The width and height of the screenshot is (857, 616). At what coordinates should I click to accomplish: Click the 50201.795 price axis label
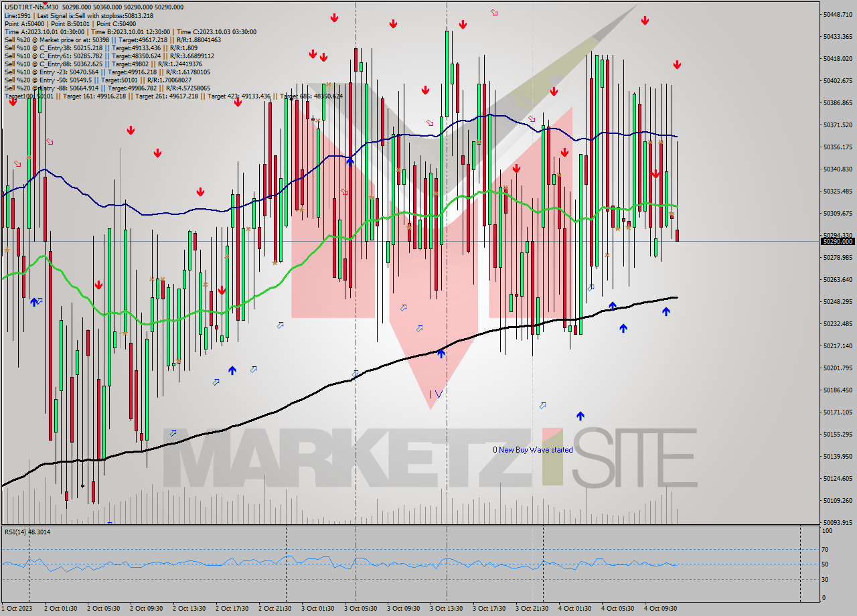(x=838, y=368)
